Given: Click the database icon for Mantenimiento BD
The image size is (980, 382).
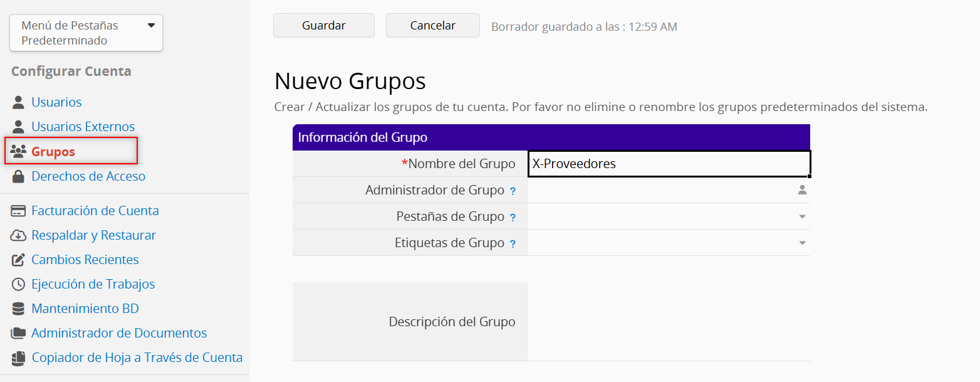Looking at the screenshot, I should (x=19, y=309).
